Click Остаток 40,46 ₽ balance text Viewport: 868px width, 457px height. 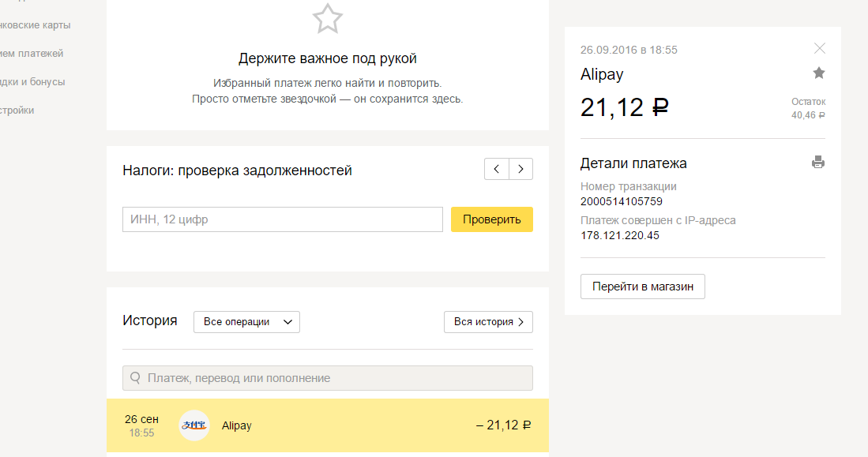(808, 108)
